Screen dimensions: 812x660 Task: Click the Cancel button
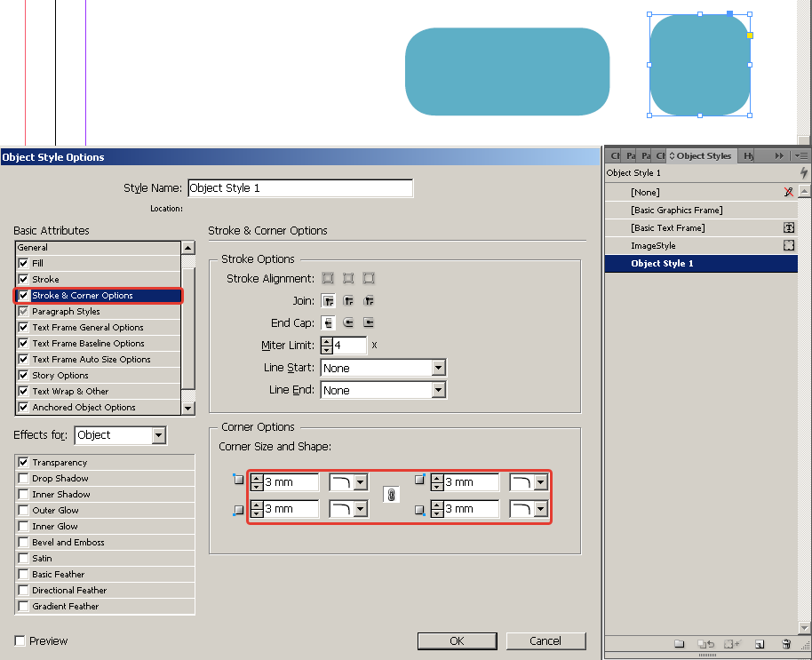pyautogui.click(x=545, y=640)
